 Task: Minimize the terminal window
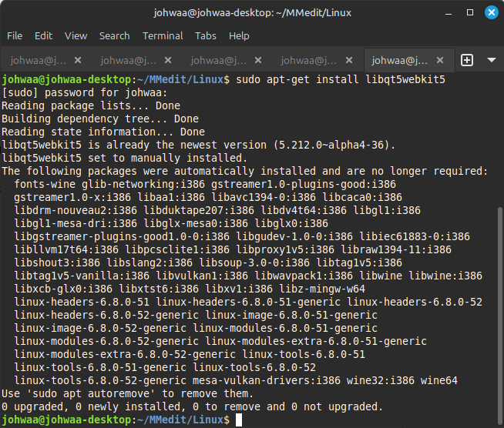(x=449, y=12)
